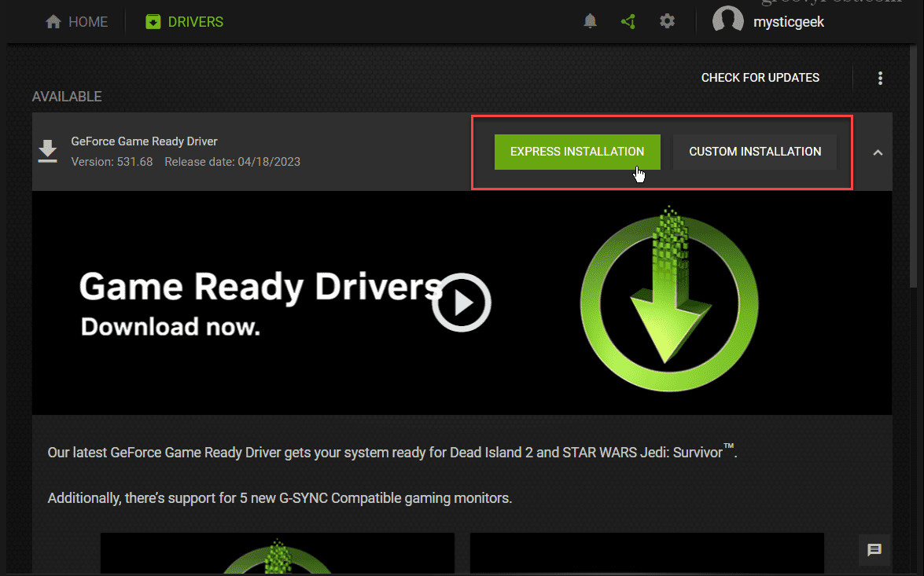This screenshot has height=576, width=924.
Task: Switch to the HOME tab
Action: (x=76, y=21)
